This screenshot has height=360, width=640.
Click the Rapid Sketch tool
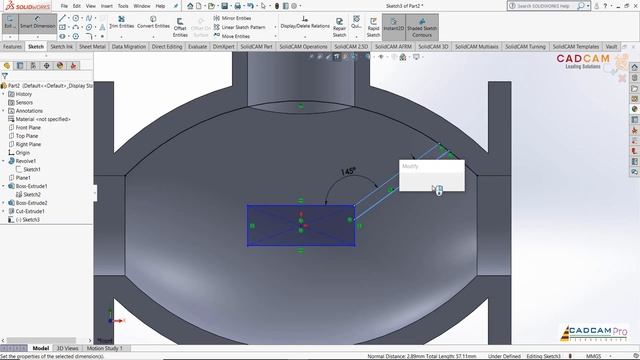pos(373,27)
